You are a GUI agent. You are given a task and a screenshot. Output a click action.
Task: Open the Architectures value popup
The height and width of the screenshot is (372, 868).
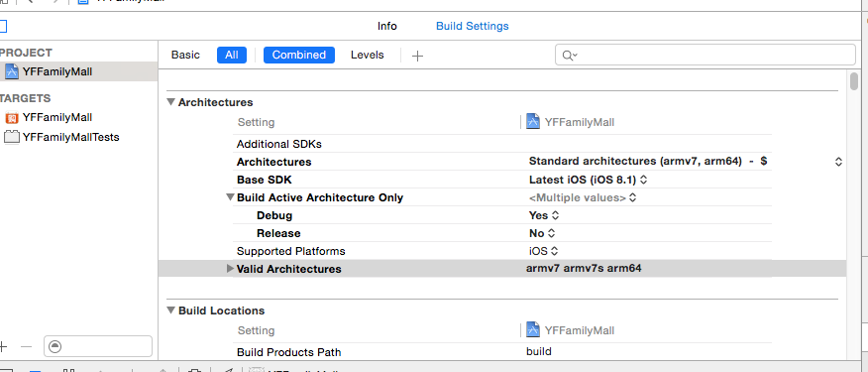(838, 162)
